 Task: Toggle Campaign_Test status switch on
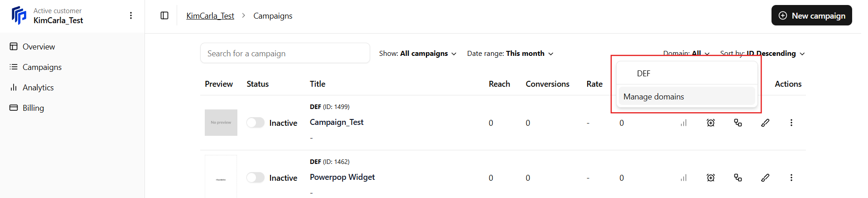click(256, 123)
